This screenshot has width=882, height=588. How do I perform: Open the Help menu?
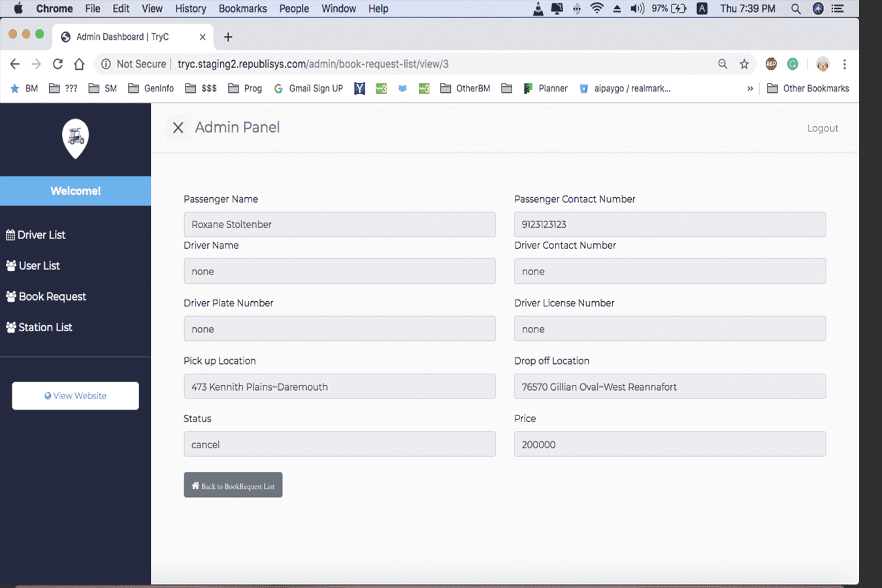tap(378, 8)
